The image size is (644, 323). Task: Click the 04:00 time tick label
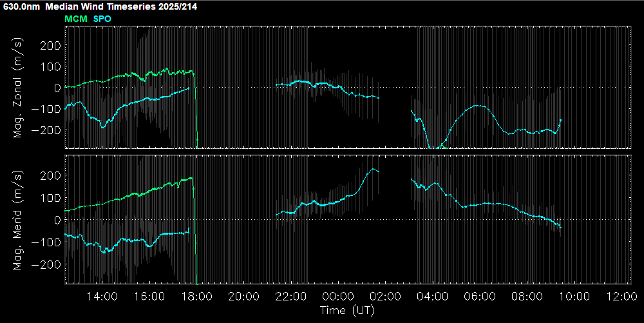pyautogui.click(x=433, y=297)
